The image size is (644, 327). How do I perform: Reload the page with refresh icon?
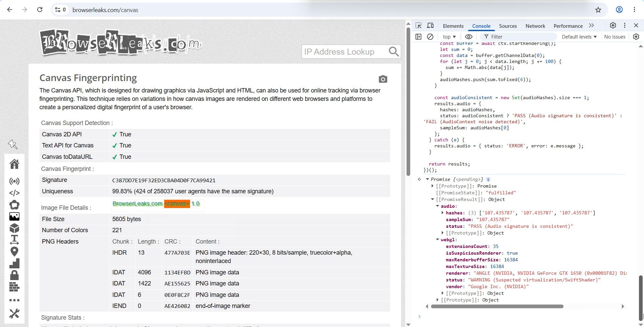point(40,10)
